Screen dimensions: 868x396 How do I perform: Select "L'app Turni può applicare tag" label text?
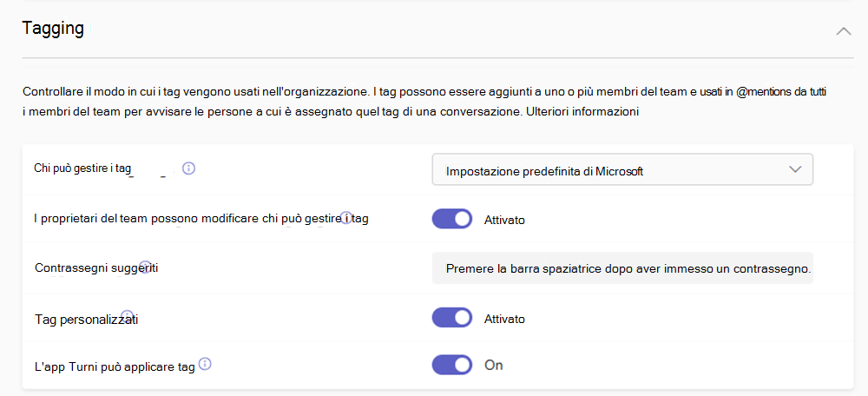(x=115, y=366)
